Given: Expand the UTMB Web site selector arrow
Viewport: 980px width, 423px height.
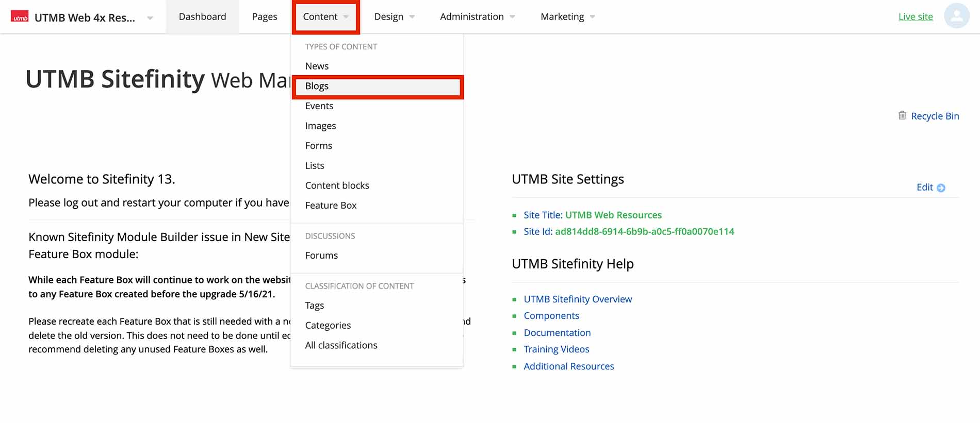Looking at the screenshot, I should (x=150, y=18).
